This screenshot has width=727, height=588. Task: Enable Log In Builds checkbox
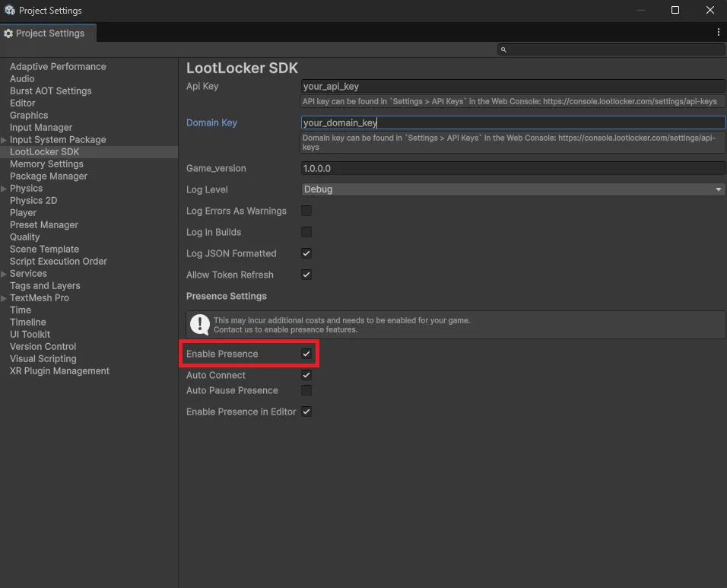click(x=306, y=232)
